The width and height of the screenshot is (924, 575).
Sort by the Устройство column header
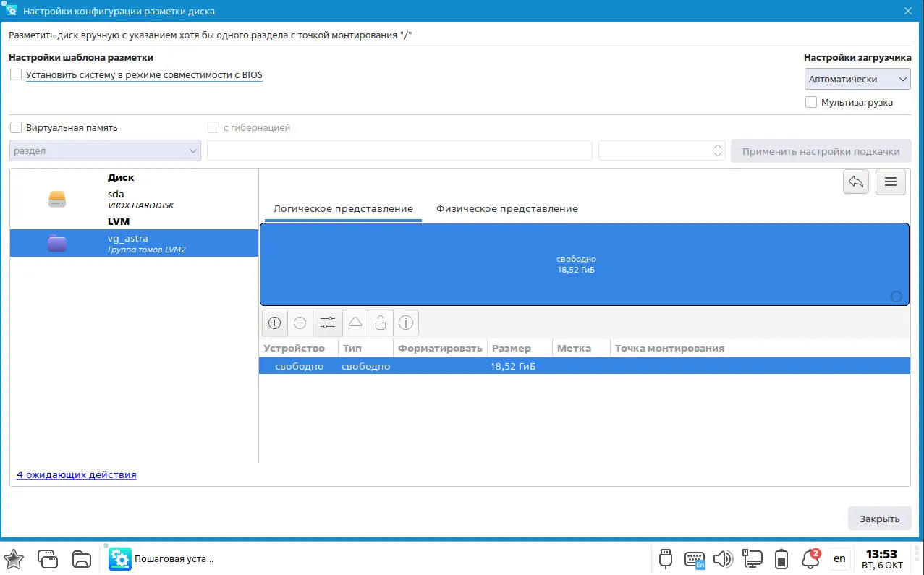(x=298, y=348)
